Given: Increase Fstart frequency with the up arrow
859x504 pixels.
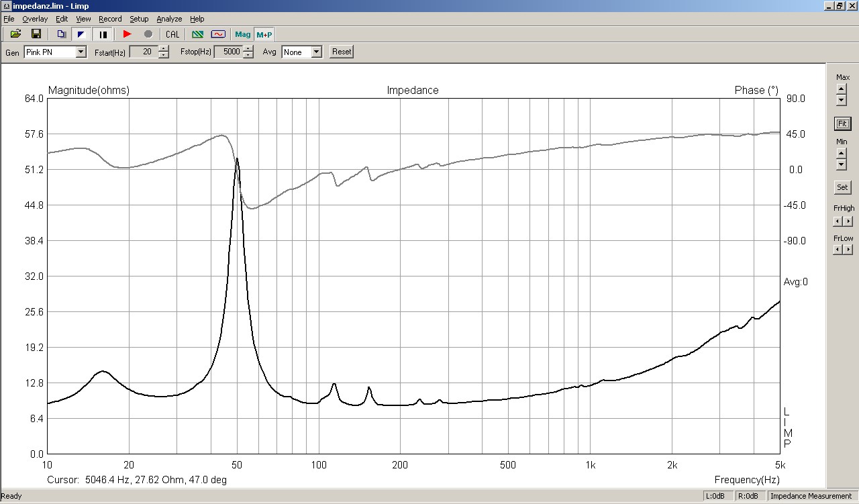Looking at the screenshot, I should pyautogui.click(x=164, y=48).
